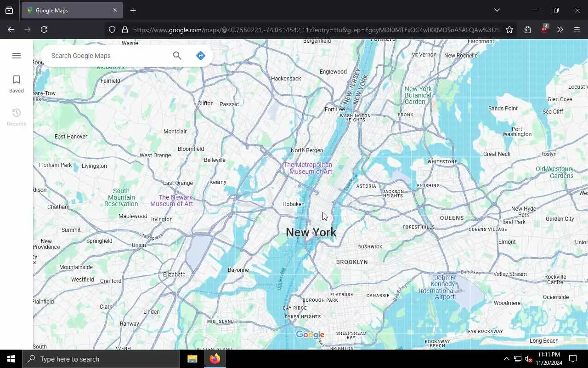Click The Newark Museum of Art label
The height and width of the screenshot is (368, 588).
[171, 201]
